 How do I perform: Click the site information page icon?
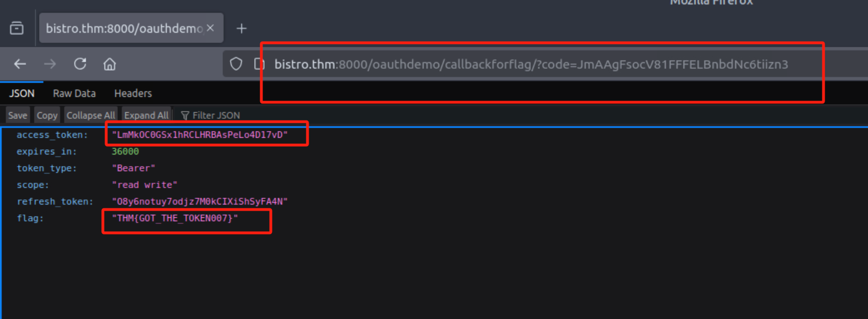pos(259,64)
